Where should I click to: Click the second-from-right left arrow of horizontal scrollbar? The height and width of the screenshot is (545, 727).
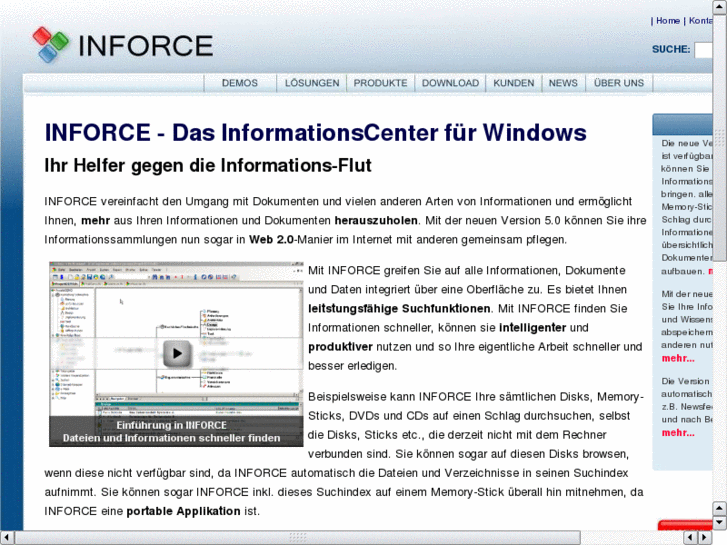tap(690, 538)
